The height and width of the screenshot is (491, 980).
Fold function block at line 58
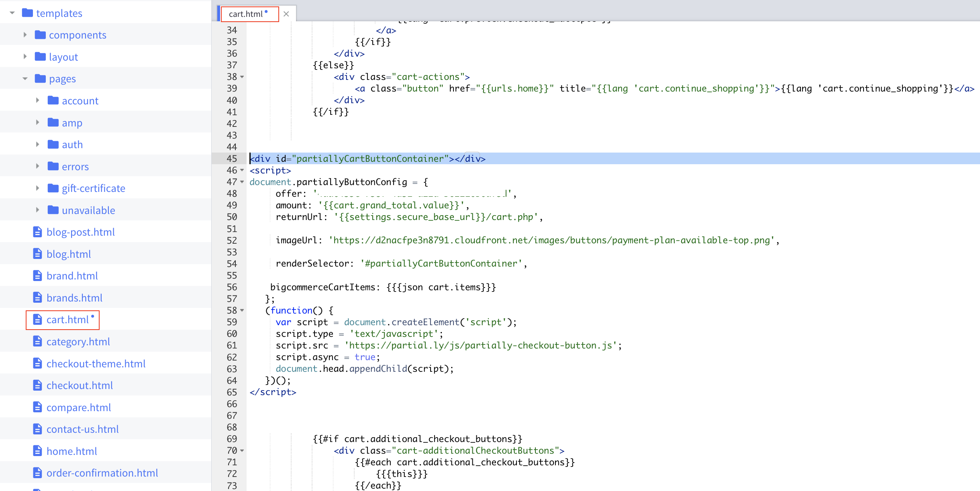242,310
